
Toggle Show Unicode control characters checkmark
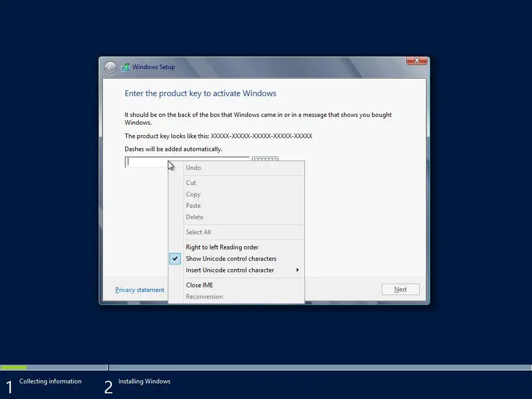175,259
